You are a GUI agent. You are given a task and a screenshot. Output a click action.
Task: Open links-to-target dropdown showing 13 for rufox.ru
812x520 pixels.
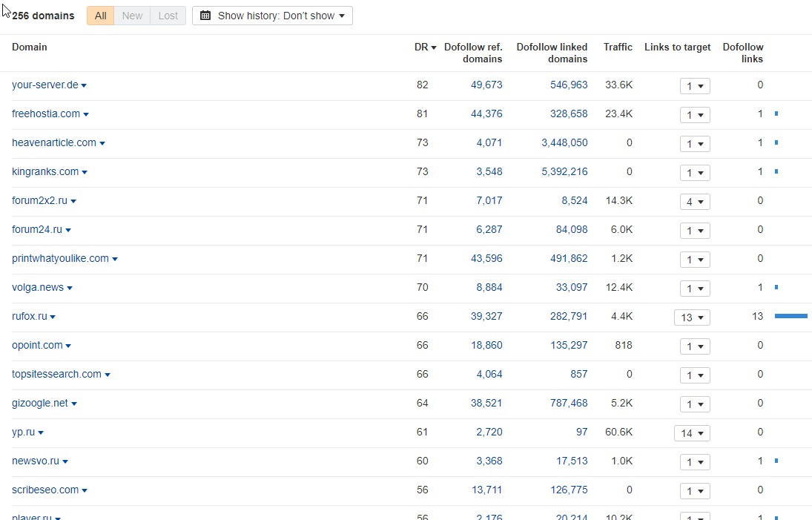pyautogui.click(x=692, y=317)
